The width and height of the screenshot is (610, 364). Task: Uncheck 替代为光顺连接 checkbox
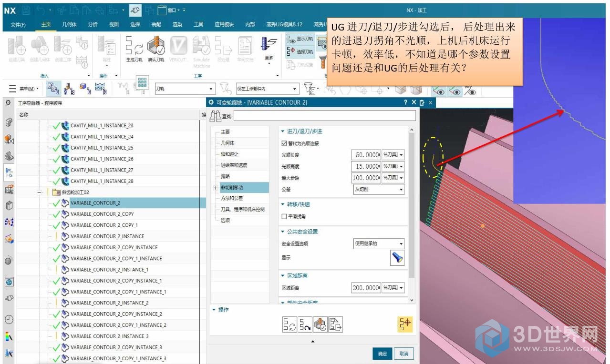tap(285, 143)
